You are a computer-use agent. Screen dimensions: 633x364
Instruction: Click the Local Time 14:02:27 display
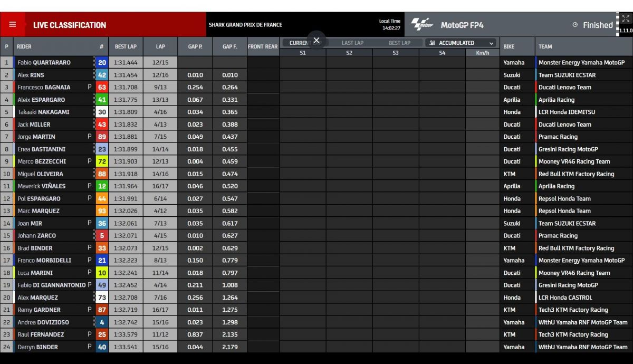coord(390,25)
